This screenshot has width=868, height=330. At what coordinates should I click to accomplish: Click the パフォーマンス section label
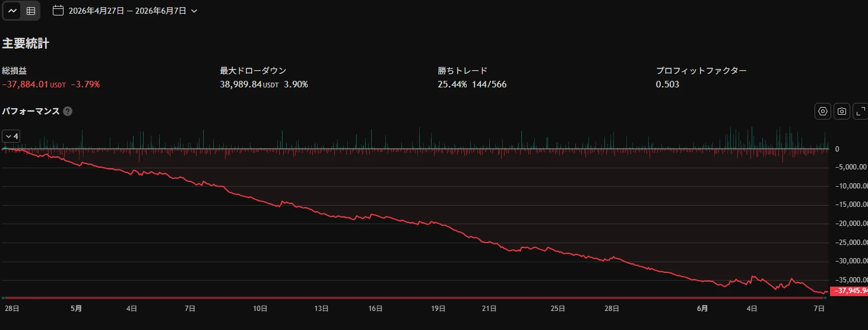(x=31, y=111)
